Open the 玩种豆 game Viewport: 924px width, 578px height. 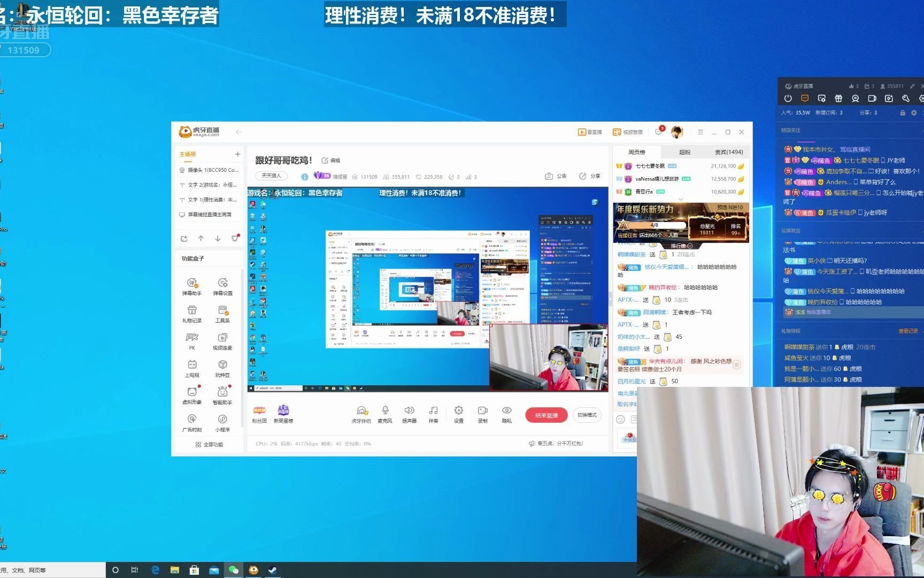coord(222,369)
